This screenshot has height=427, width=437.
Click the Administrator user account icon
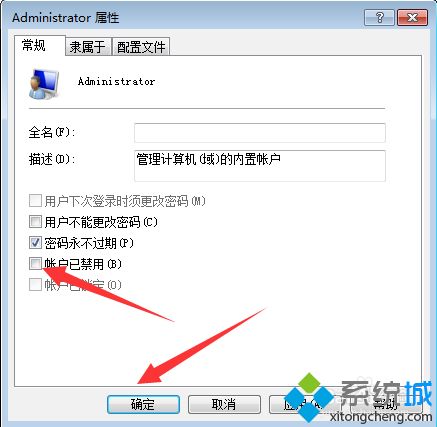click(x=44, y=84)
